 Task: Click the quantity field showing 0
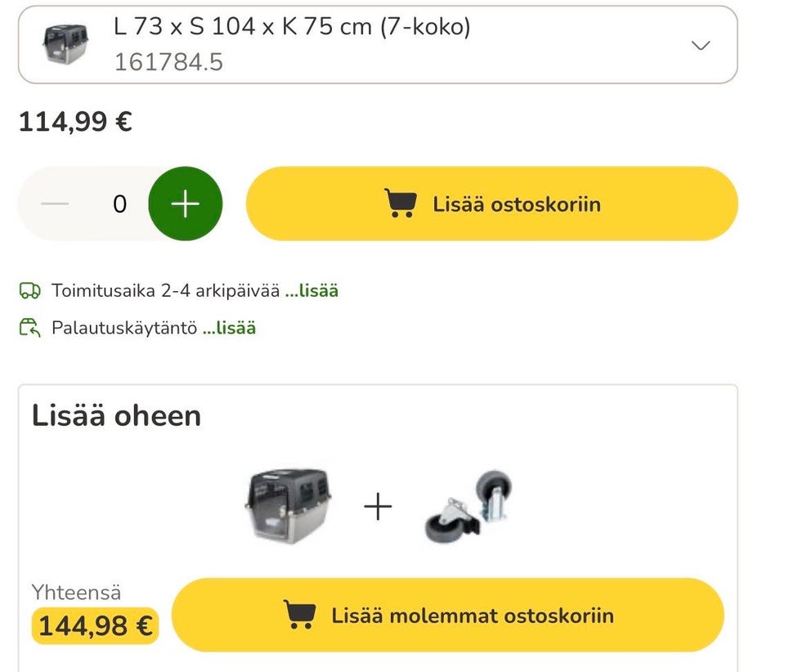[x=119, y=204]
